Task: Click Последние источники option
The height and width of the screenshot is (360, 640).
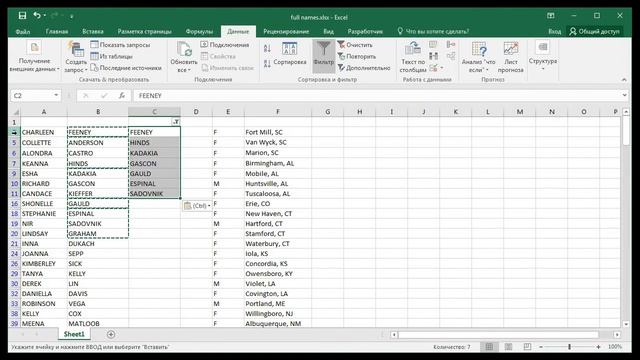Action: (x=126, y=68)
